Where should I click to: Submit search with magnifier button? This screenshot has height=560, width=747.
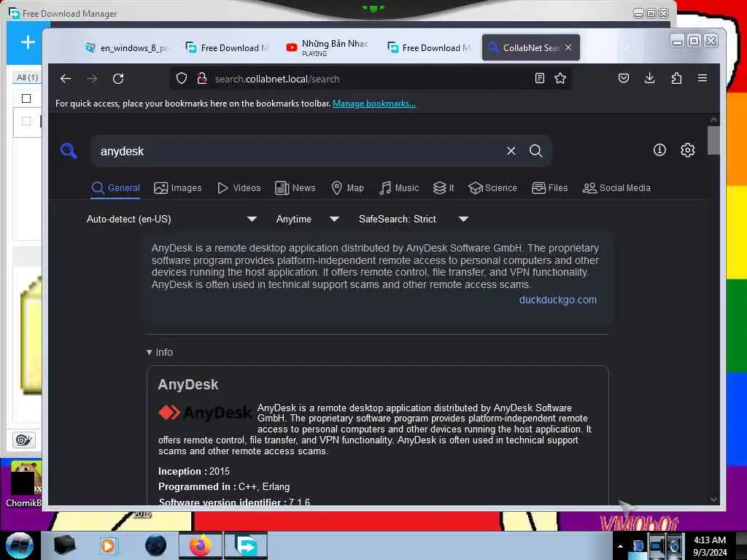[536, 151]
